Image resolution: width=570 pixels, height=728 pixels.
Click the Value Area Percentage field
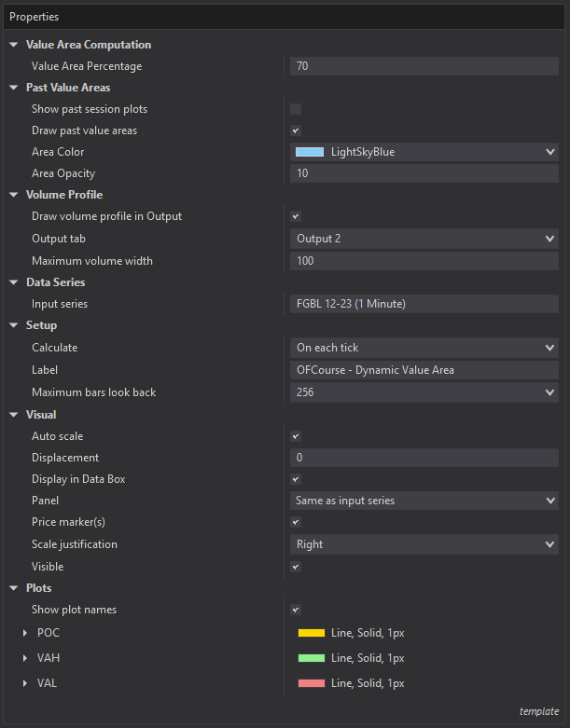click(424, 66)
